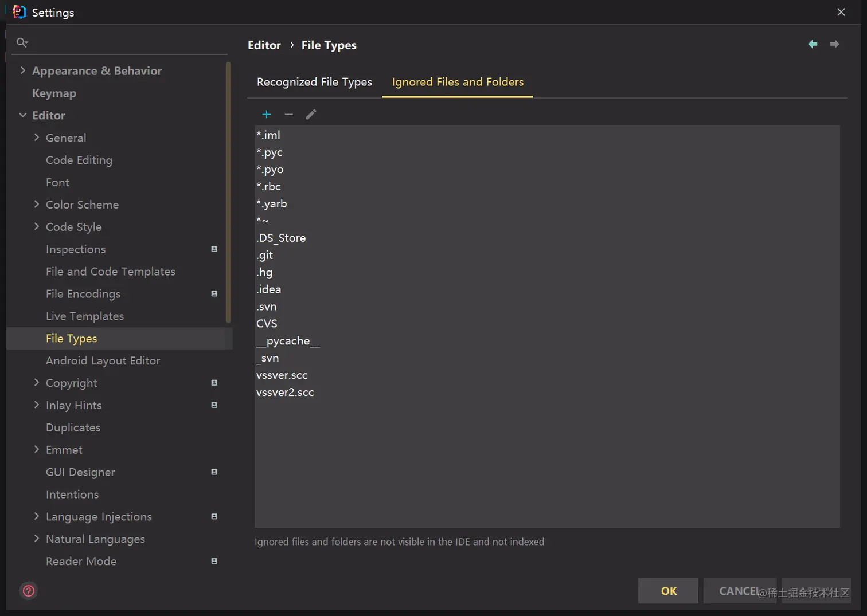Select Ignored Files and Folders tab
Image resolution: width=867 pixels, height=616 pixels.
458,82
